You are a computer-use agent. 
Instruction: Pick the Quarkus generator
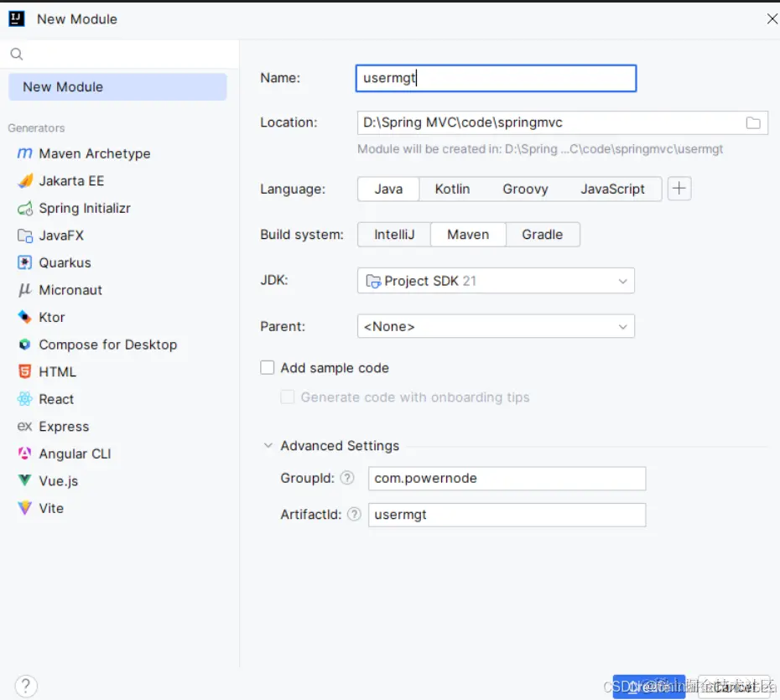(x=55, y=262)
